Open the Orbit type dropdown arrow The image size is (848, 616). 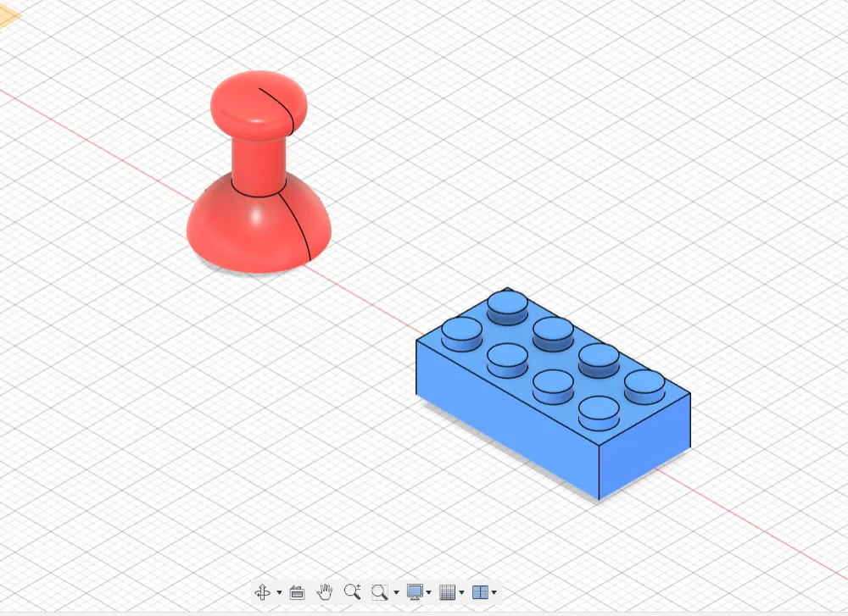pyautogui.click(x=279, y=593)
